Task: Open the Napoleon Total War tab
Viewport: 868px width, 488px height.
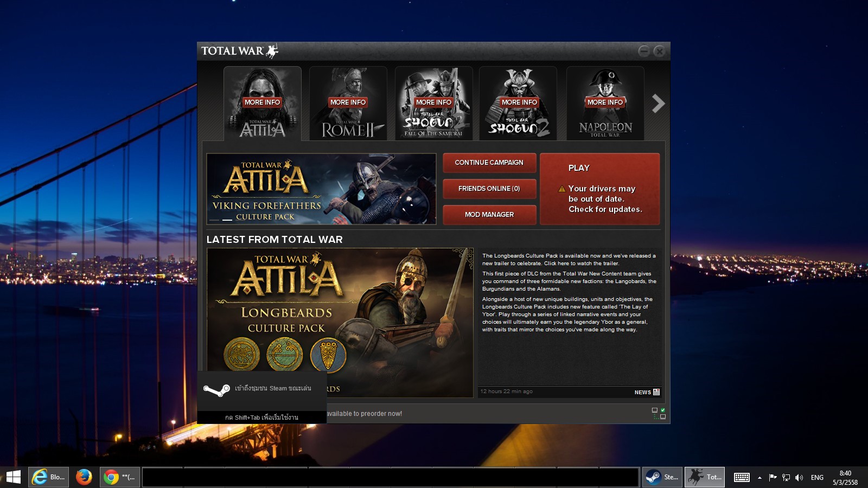Action: [x=605, y=104]
